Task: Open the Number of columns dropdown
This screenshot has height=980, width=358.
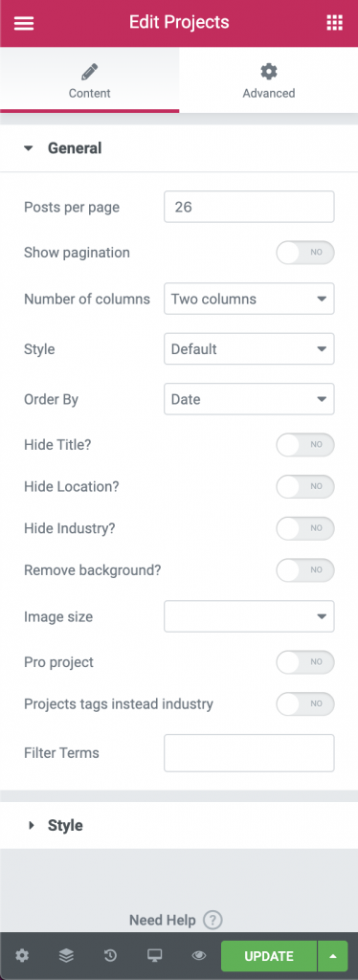Action: point(249,299)
